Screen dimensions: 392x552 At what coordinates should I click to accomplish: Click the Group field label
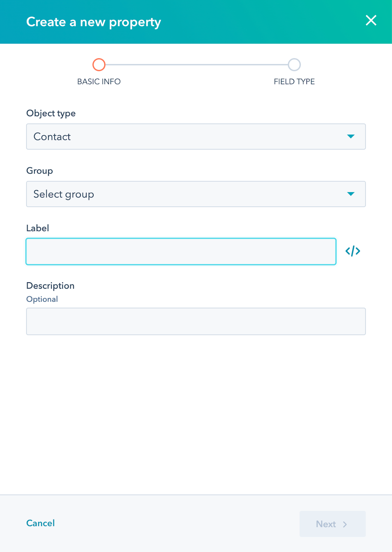(39, 171)
